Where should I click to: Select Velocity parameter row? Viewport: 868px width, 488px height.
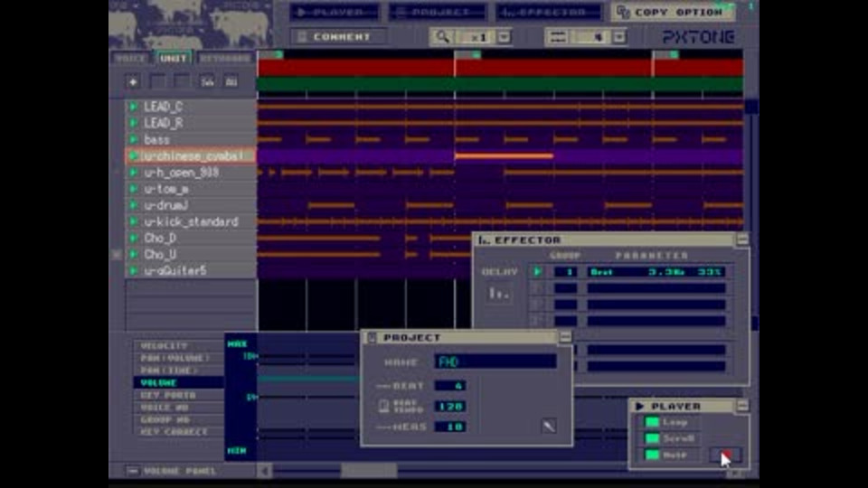pyautogui.click(x=178, y=346)
